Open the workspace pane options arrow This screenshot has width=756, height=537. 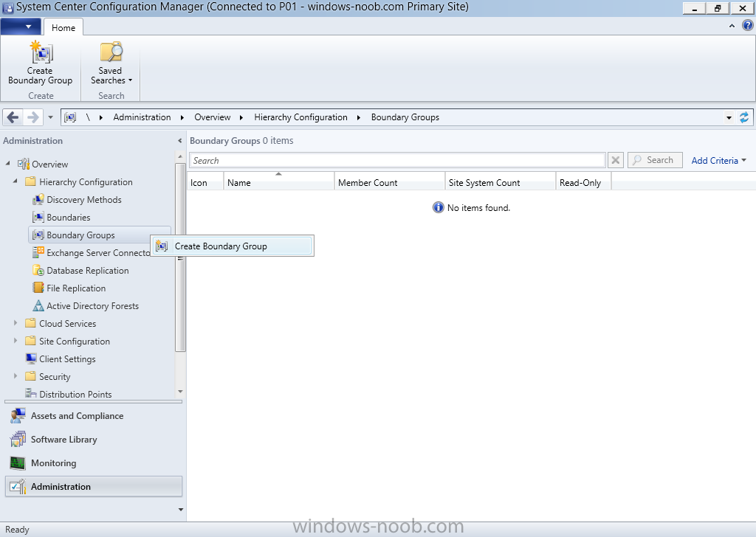[x=181, y=510]
